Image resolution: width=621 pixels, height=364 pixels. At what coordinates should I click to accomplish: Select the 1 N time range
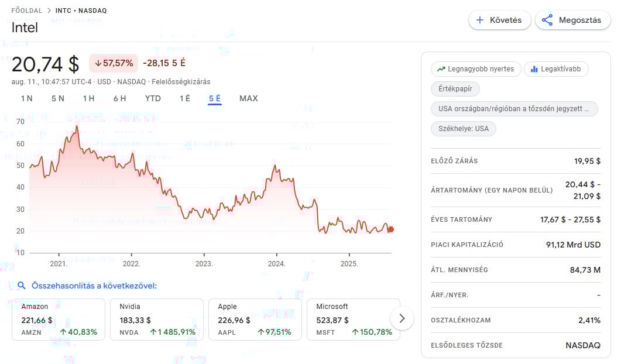26,99
